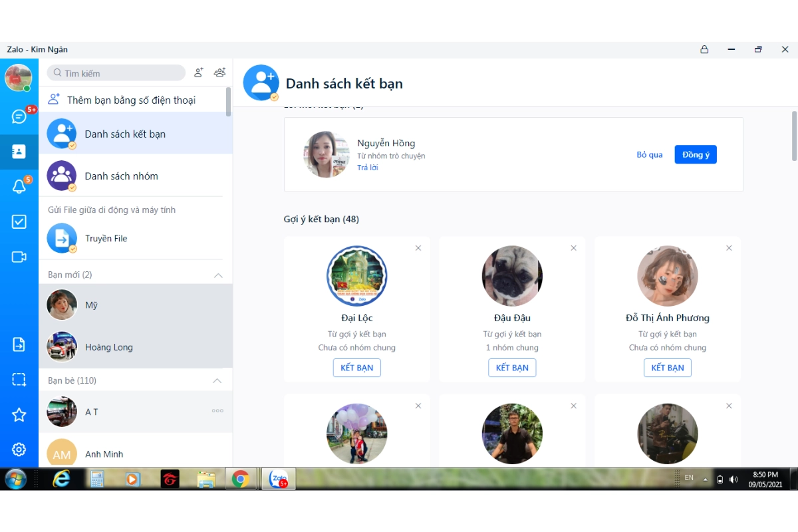
Task: Open more options for contact A T
Action: point(217,411)
